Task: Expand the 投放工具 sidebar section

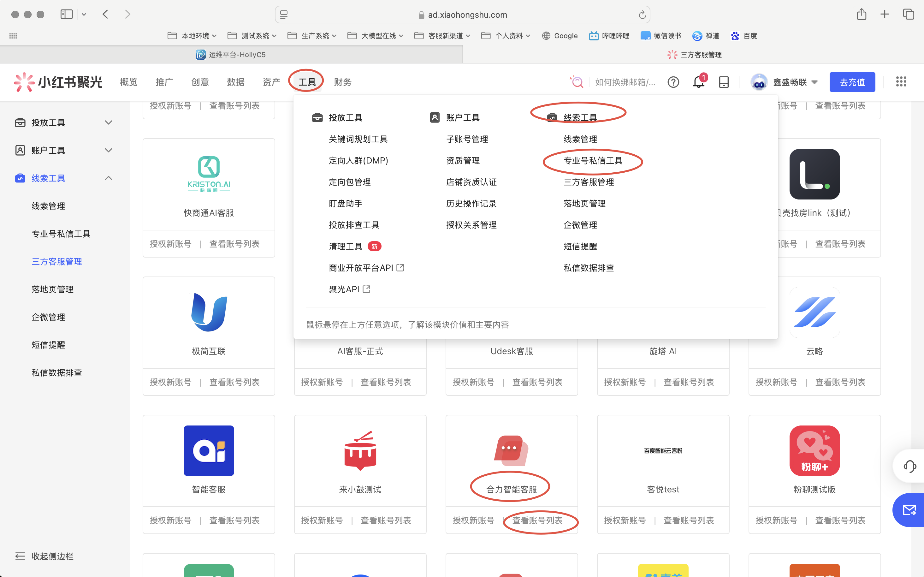Action: point(108,122)
